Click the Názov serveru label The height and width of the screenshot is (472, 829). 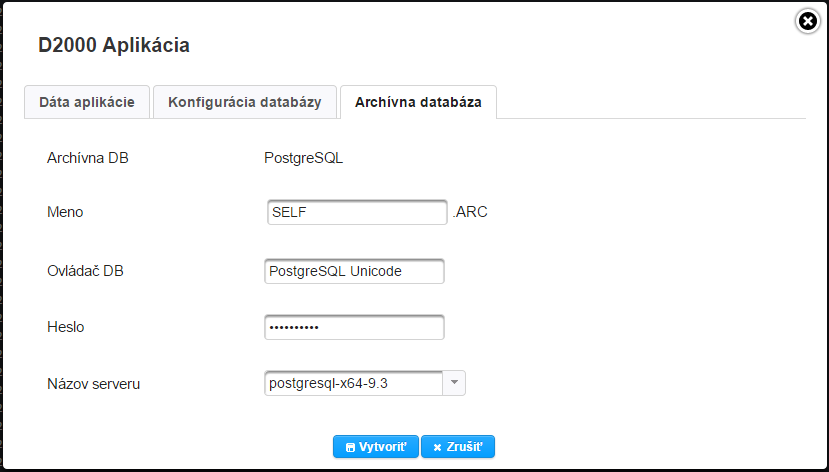coord(93,383)
